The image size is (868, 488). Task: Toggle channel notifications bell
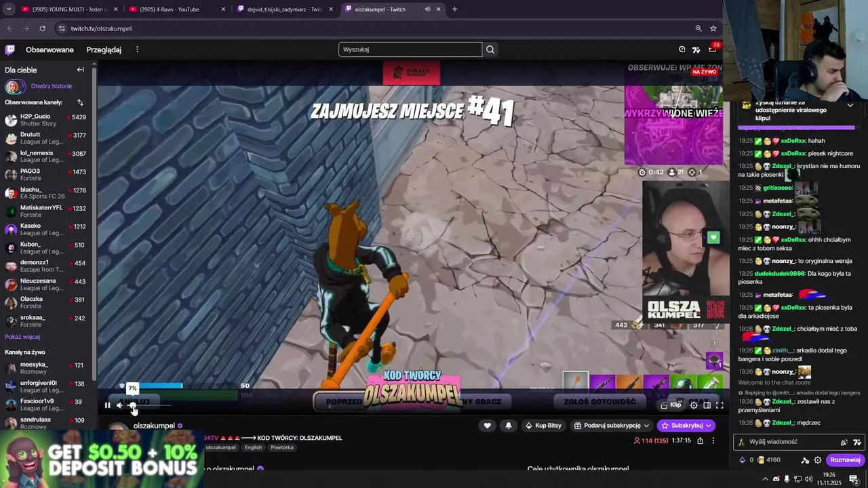coord(509,426)
